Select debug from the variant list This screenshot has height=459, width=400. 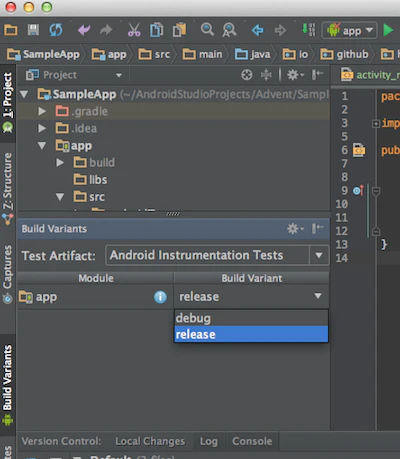(x=251, y=318)
